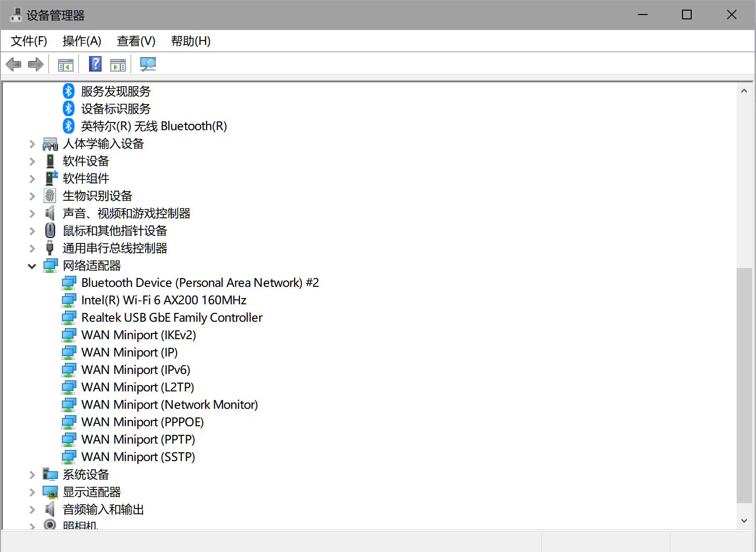Viewport: 756px width, 552px height.
Task: Click the Intel Wi-Fi 6 AX200 adapter icon
Action: [x=69, y=300]
